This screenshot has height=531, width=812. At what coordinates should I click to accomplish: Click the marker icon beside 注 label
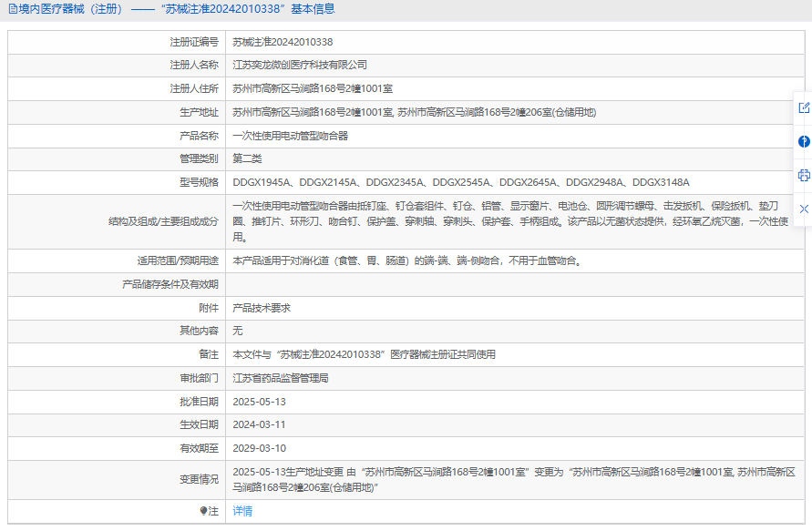[203, 511]
